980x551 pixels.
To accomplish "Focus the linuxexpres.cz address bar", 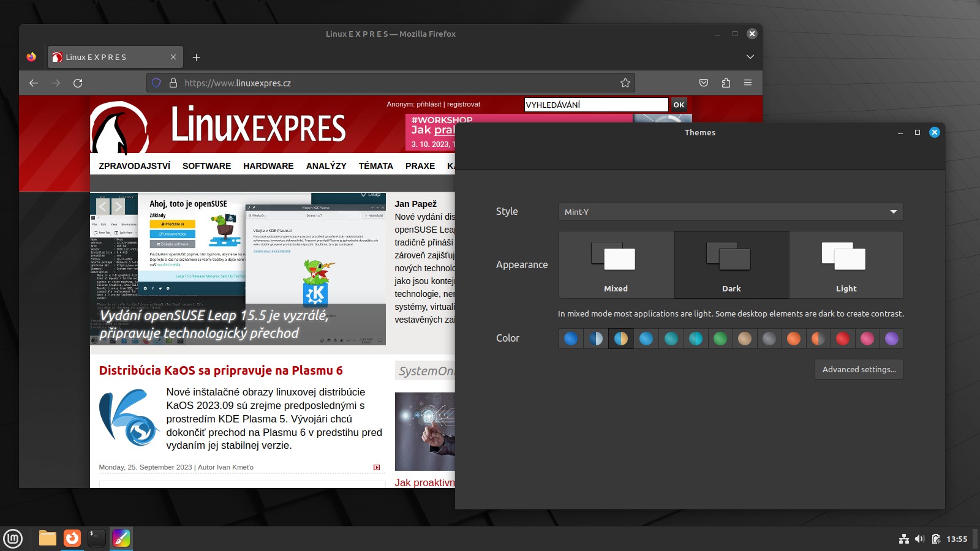I will pos(391,83).
